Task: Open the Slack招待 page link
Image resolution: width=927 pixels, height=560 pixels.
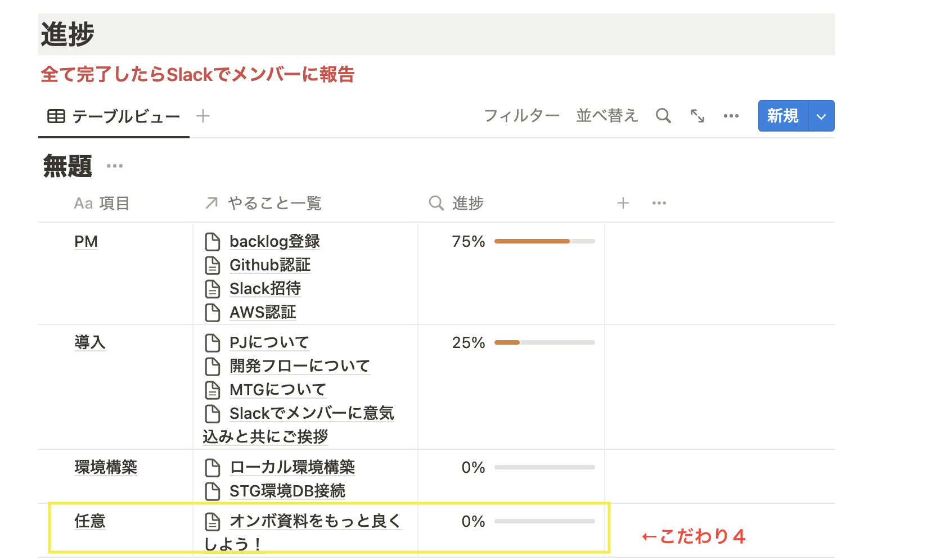Action: click(x=265, y=288)
